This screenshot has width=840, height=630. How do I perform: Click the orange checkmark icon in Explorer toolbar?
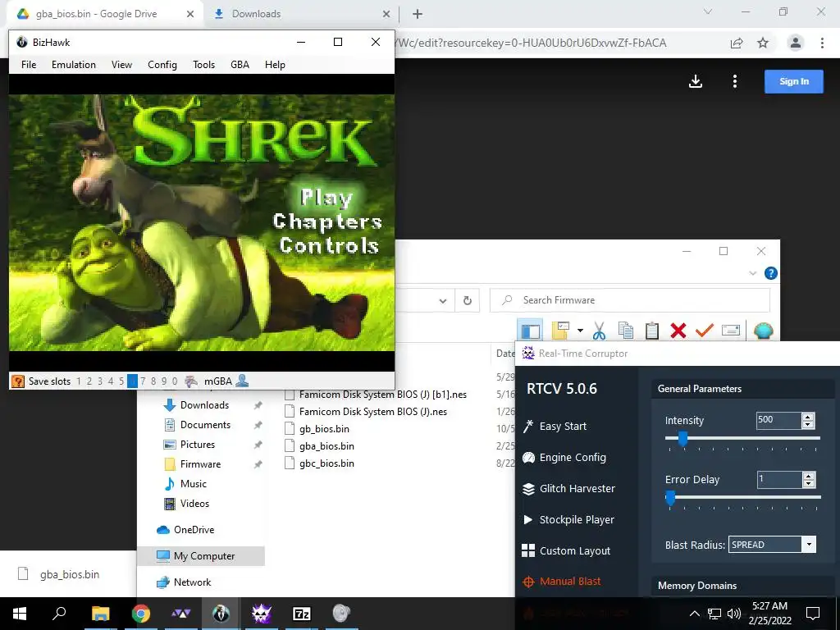[x=705, y=331]
